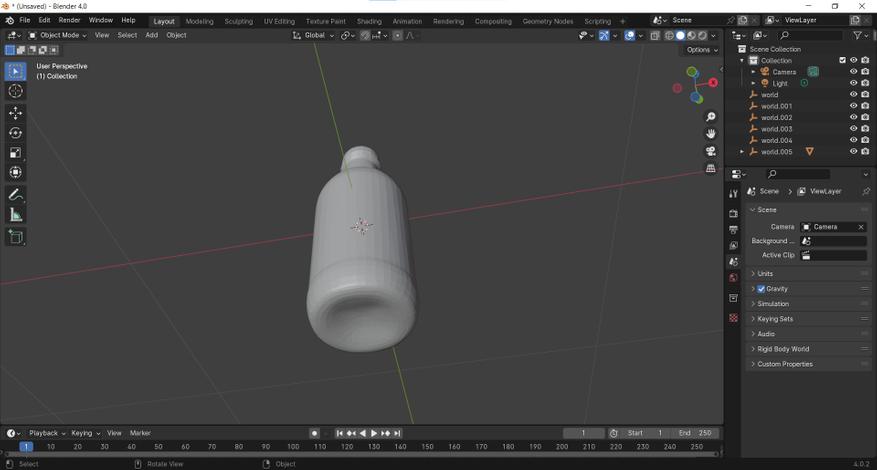The image size is (877, 470).
Task: Click the End frame field
Action: coord(697,433)
